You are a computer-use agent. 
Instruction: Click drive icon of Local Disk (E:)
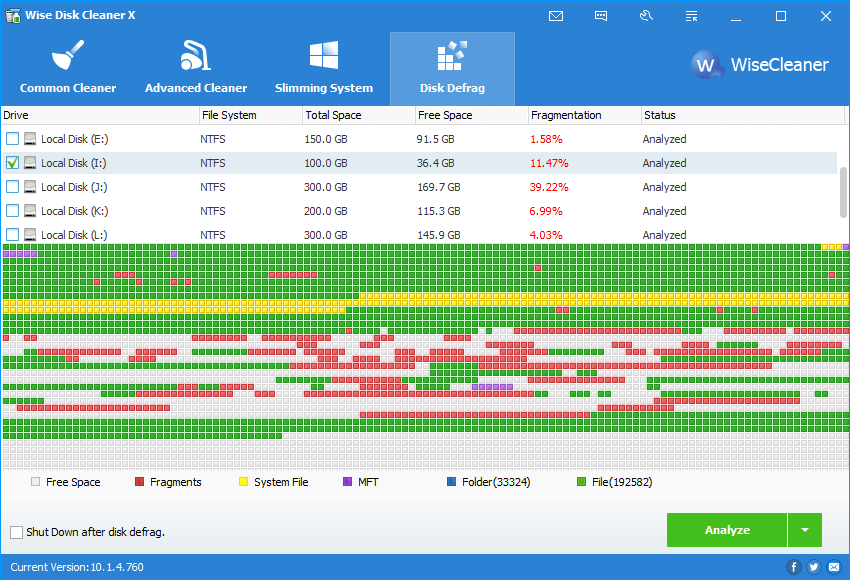tap(30, 139)
